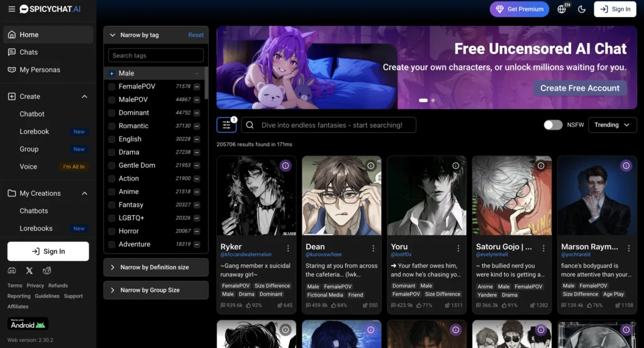Show info for the Dean card
The width and height of the screenshot is (644, 348).
click(x=370, y=166)
